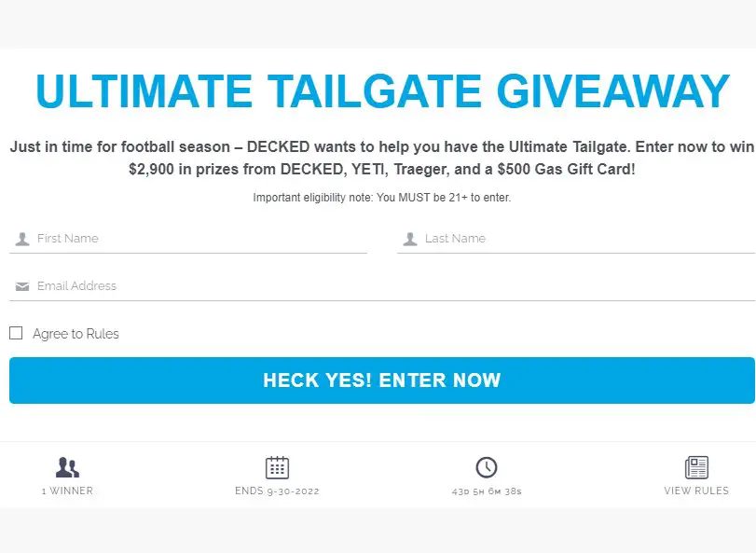The height and width of the screenshot is (553, 756).
Task: Check the Agree to Rules checkbox
Action: pyautogui.click(x=16, y=333)
